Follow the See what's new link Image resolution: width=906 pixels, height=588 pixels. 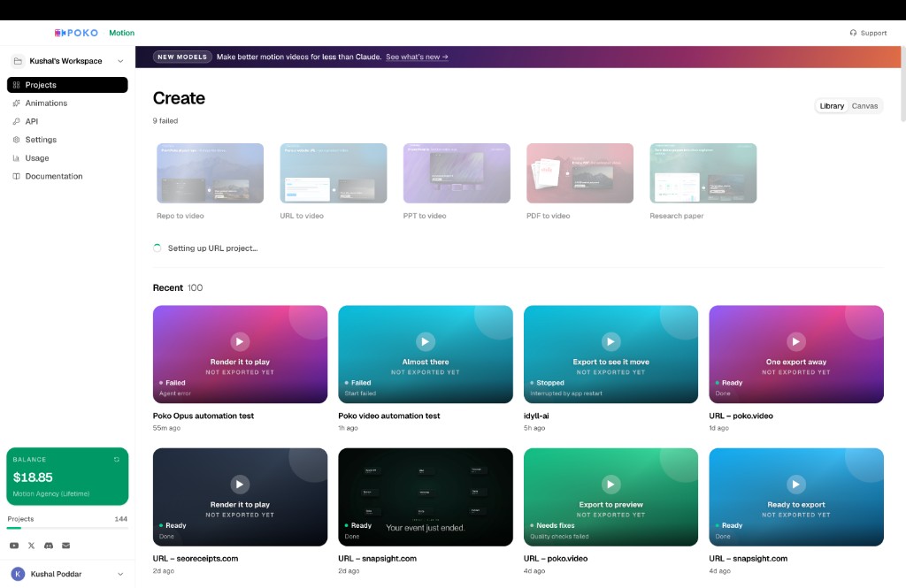(x=417, y=57)
